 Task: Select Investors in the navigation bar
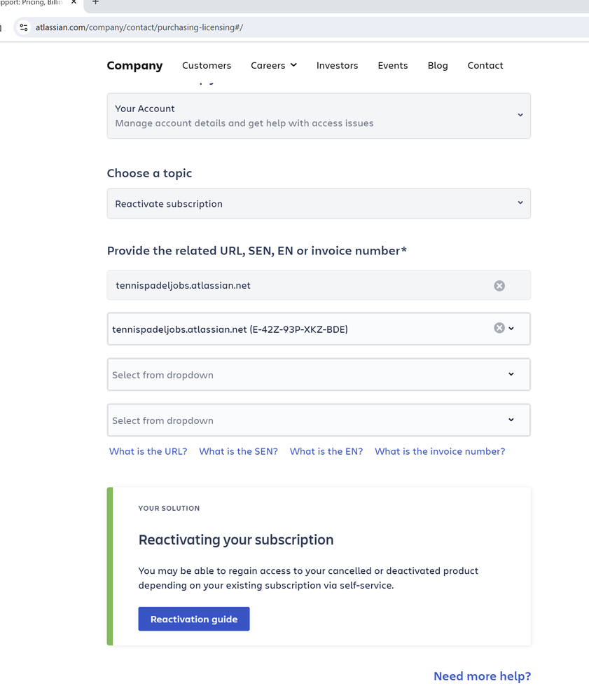(337, 65)
